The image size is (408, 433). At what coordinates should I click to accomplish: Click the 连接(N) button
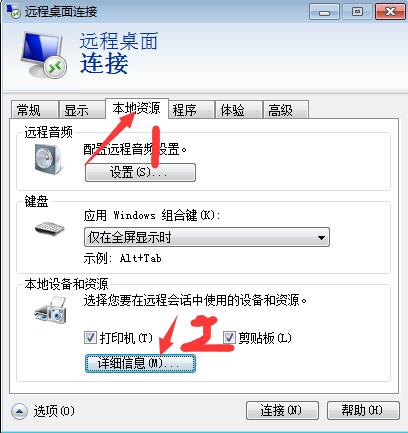click(x=282, y=410)
